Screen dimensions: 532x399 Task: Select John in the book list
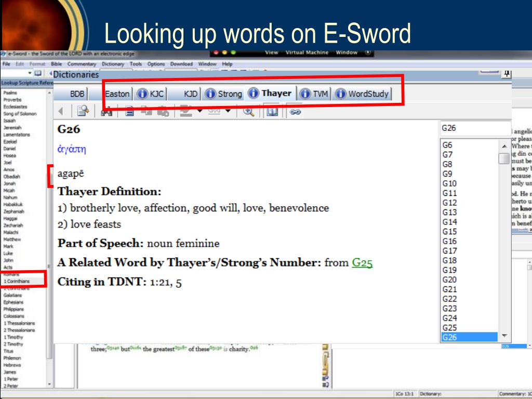[x=8, y=260]
